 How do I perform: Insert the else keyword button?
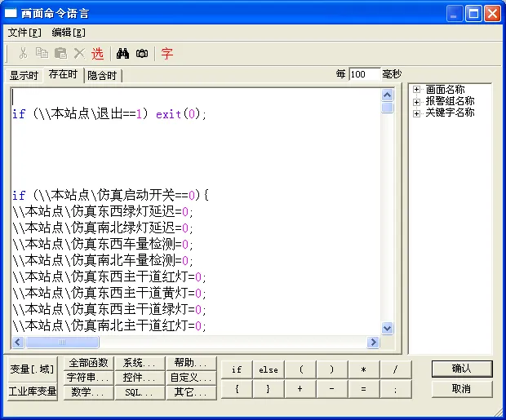(269, 369)
